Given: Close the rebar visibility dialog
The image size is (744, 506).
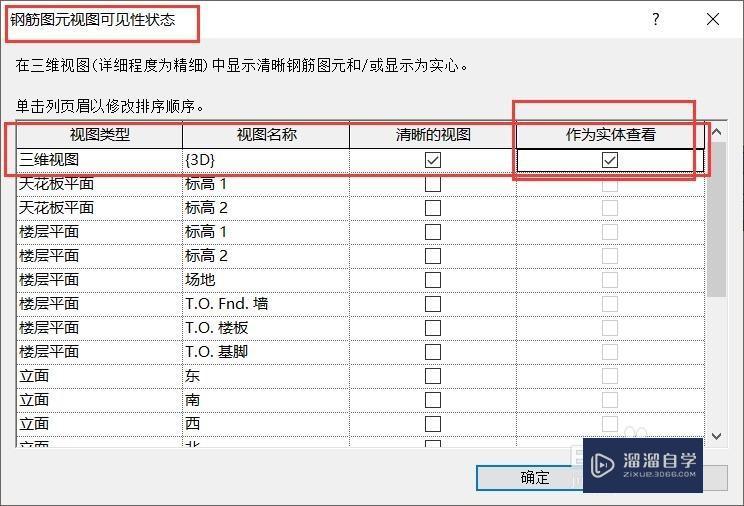Looking at the screenshot, I should click(x=713, y=19).
